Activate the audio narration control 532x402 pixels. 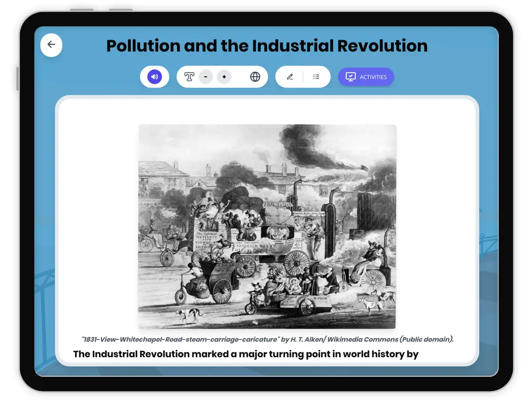[x=154, y=76]
